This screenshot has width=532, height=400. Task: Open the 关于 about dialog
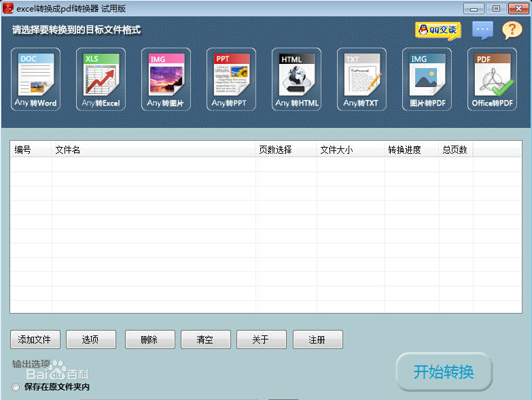[x=262, y=339]
